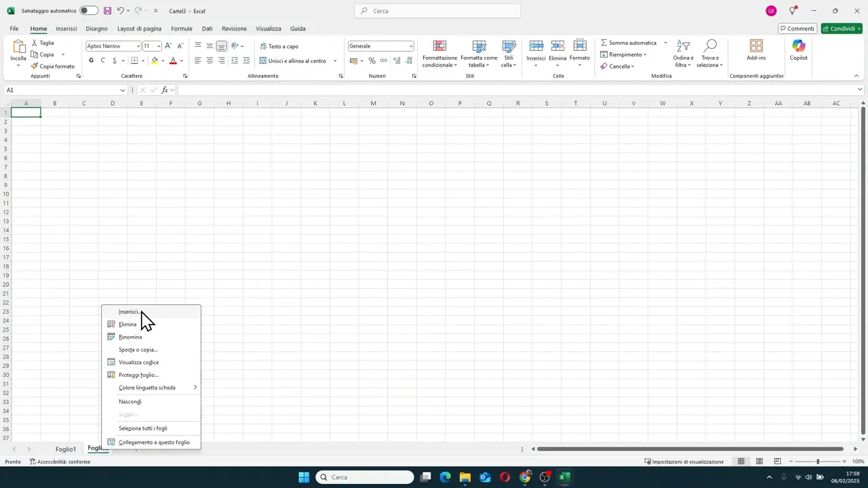Open the Layout di pagina tab

139,28
